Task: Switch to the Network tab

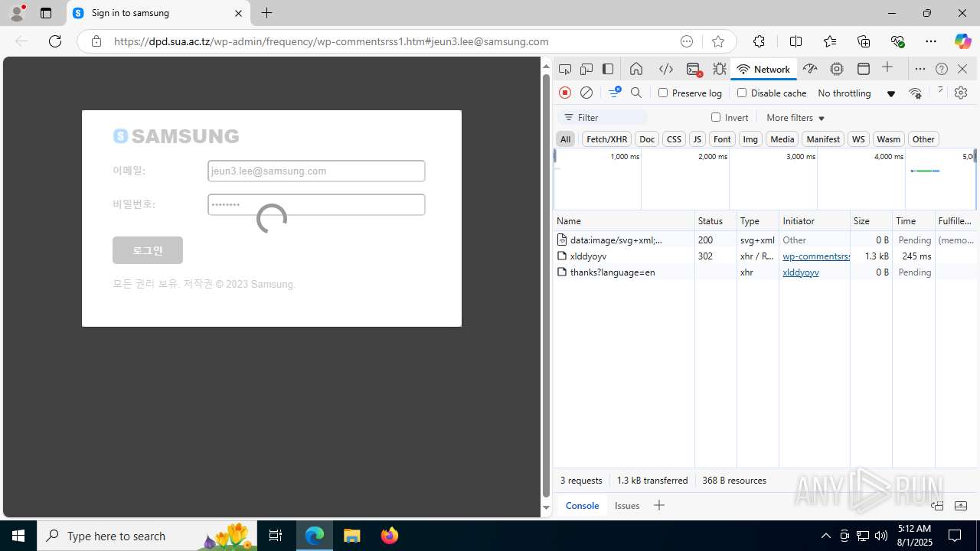Action: click(x=763, y=69)
